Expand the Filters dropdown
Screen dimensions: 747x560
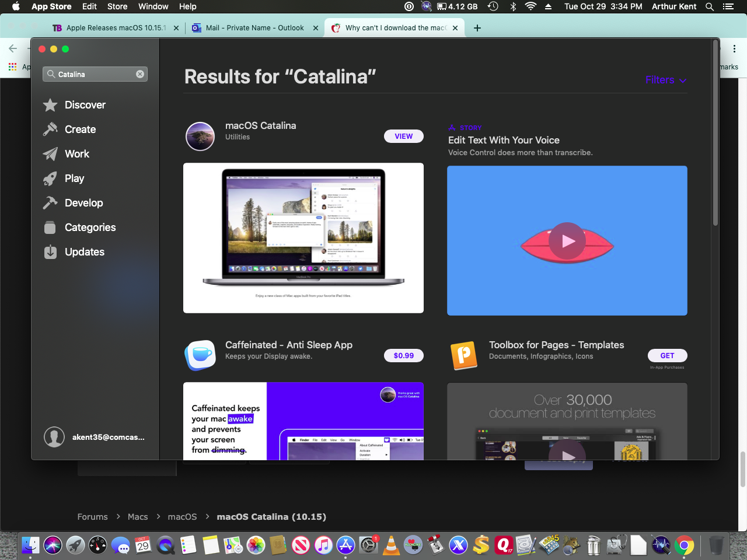click(x=666, y=80)
